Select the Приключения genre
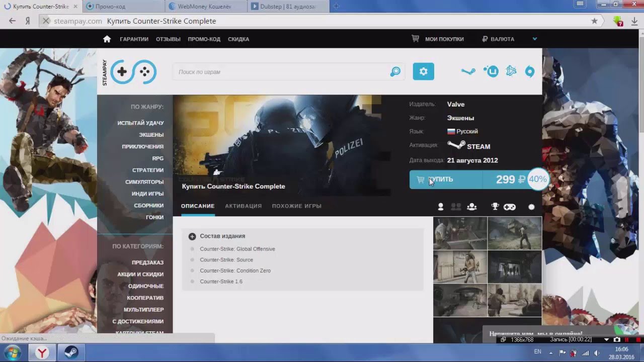This screenshot has height=362, width=644. pyautogui.click(x=142, y=147)
